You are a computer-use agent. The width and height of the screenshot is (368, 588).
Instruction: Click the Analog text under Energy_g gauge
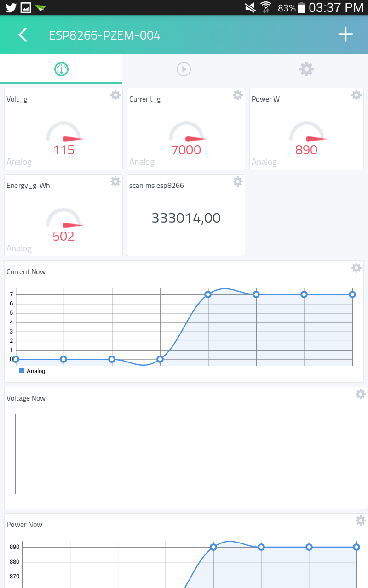pyautogui.click(x=19, y=249)
